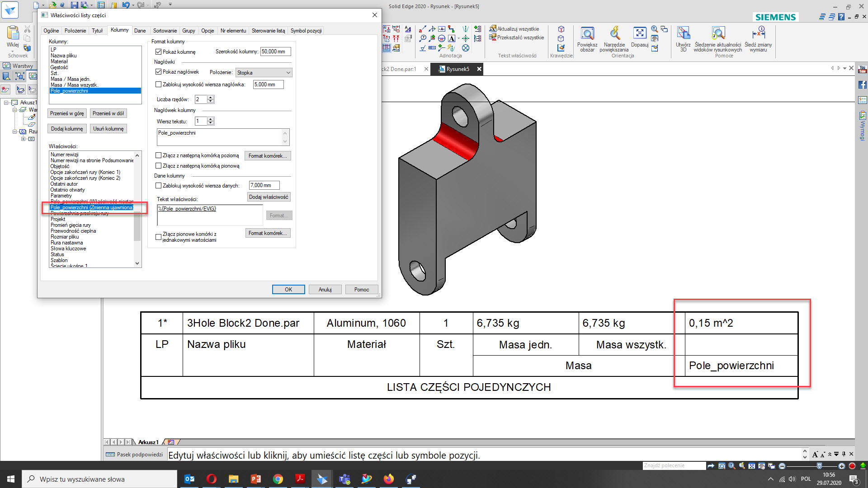Click the callout leader 'a' annotation icon
This screenshot has width=868, height=488.
pos(422,29)
